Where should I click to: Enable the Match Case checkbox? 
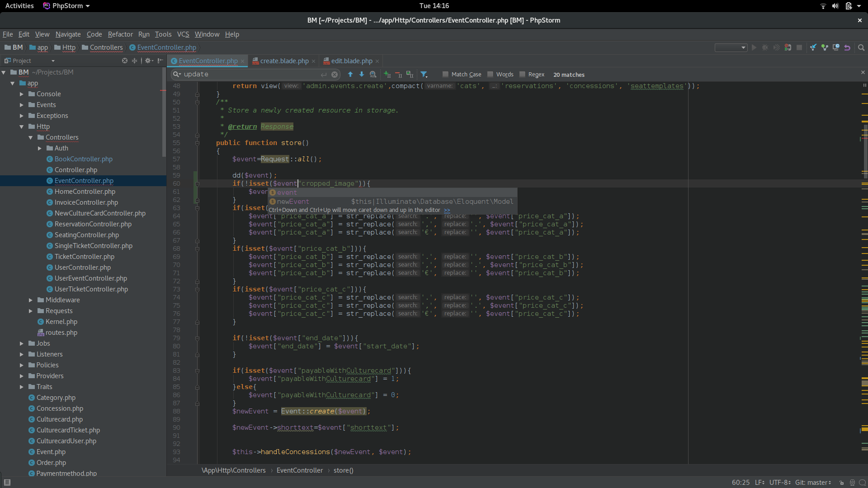445,74
